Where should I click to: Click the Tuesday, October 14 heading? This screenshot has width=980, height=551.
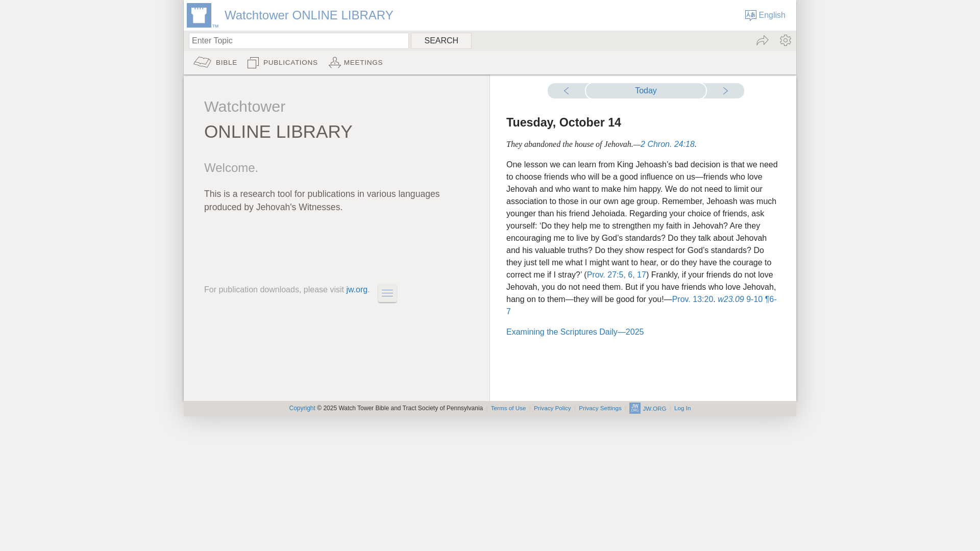coord(563,122)
